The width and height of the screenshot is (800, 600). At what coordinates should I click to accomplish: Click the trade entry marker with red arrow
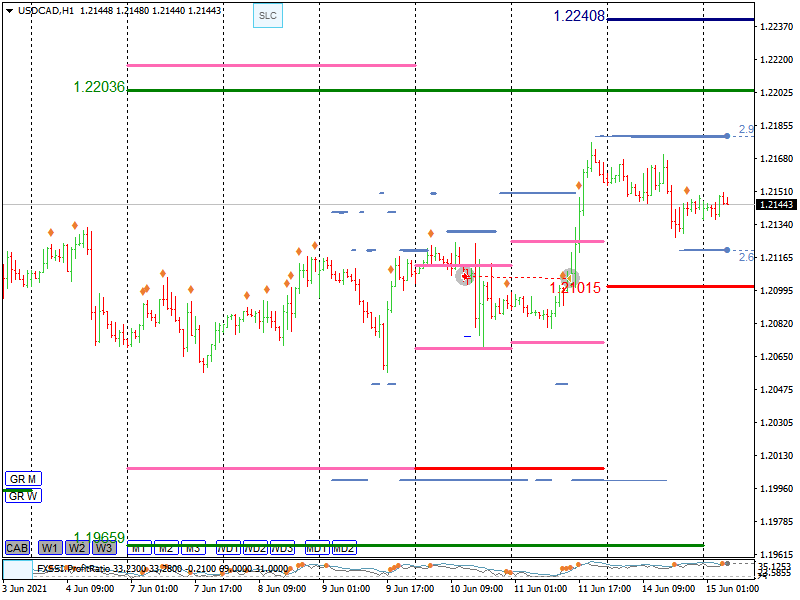tap(465, 276)
